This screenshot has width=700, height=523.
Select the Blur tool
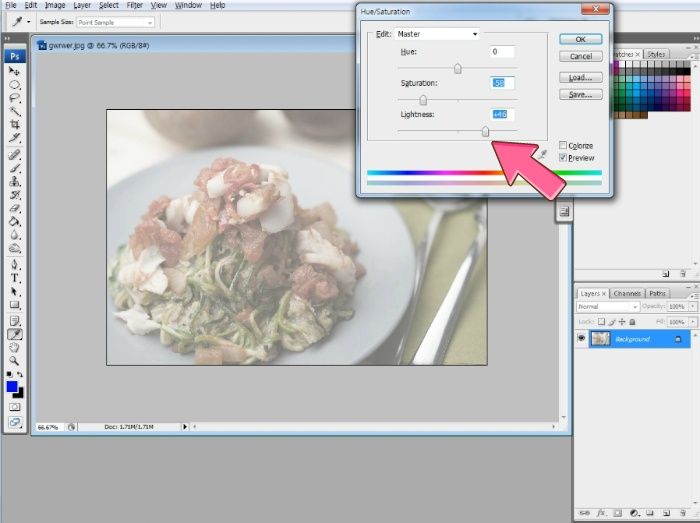tap(14, 235)
